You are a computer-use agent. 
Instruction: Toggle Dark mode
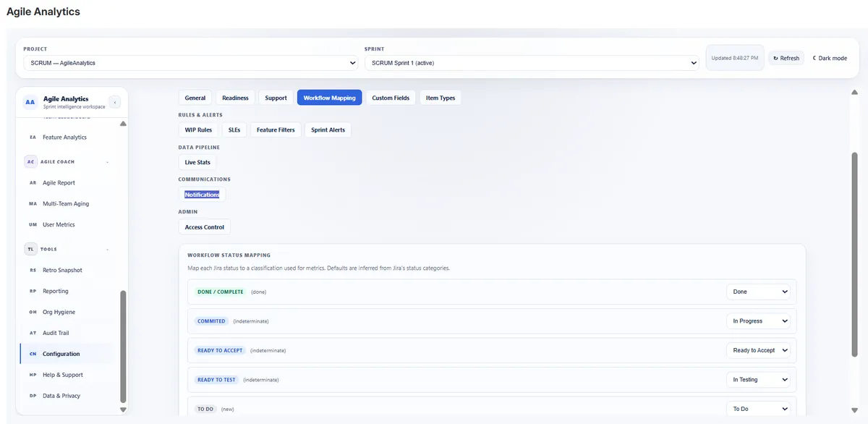tap(830, 58)
